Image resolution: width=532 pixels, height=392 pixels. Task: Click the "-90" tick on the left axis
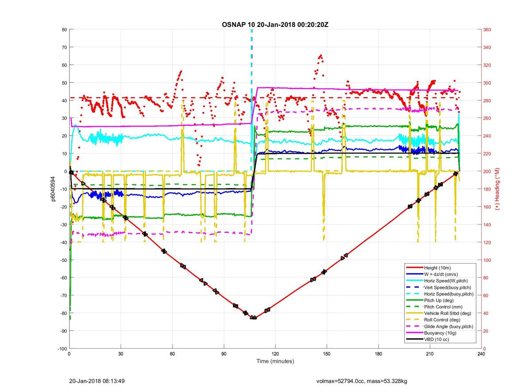pos(63,331)
